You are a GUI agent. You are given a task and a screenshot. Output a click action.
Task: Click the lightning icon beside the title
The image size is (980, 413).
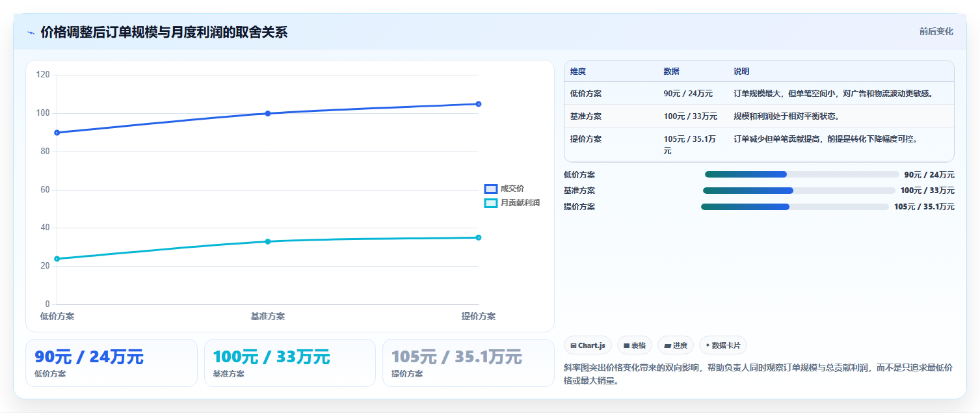(31, 33)
